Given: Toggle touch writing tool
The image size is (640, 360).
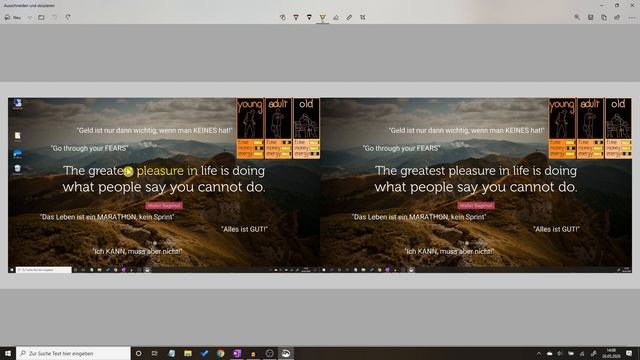Looking at the screenshot, I should click(282, 18).
